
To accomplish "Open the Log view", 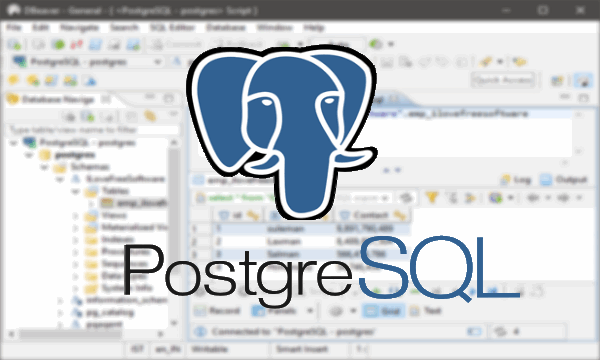I will point(516,179).
